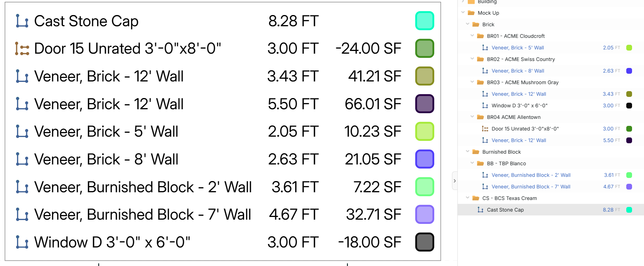This screenshot has width=644, height=266.
Task: Open Veneer, Burnished Block - 2' Wall in the tree
Action: click(531, 175)
